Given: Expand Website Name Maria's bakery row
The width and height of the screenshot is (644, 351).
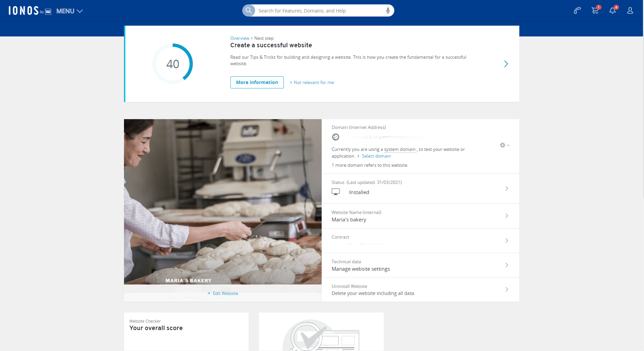Looking at the screenshot, I should click(x=506, y=216).
